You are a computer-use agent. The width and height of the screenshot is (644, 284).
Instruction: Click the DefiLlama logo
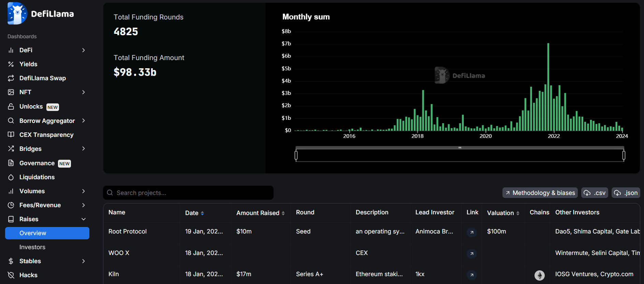(x=41, y=14)
